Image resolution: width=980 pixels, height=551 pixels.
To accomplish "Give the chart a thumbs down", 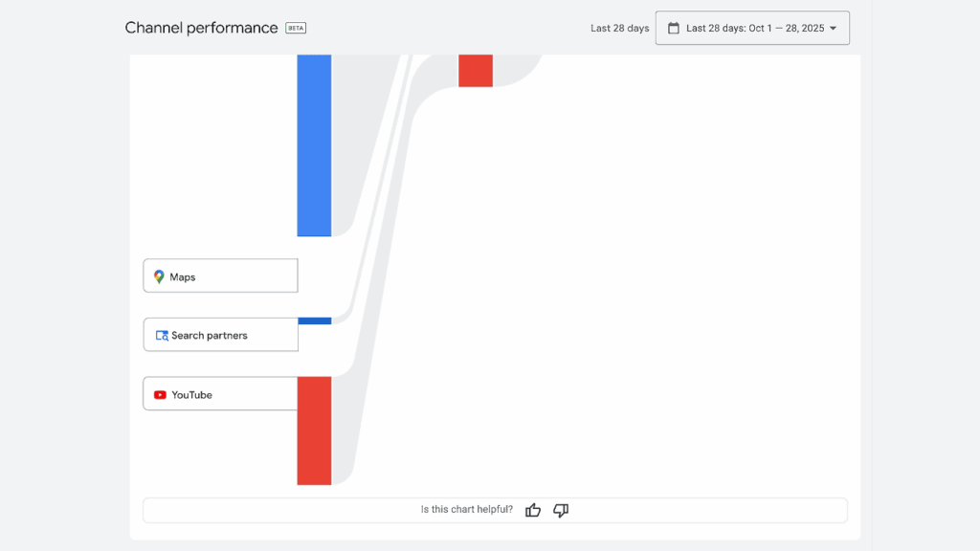I will pos(561,510).
